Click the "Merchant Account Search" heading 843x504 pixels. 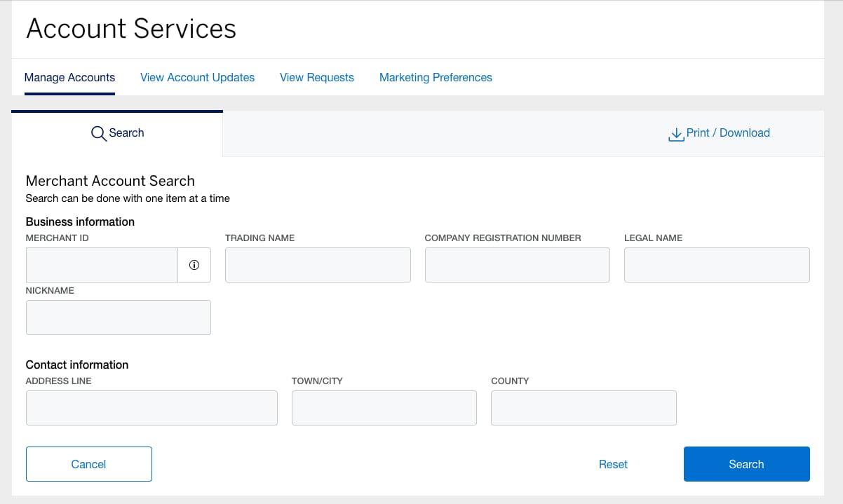pyautogui.click(x=110, y=181)
